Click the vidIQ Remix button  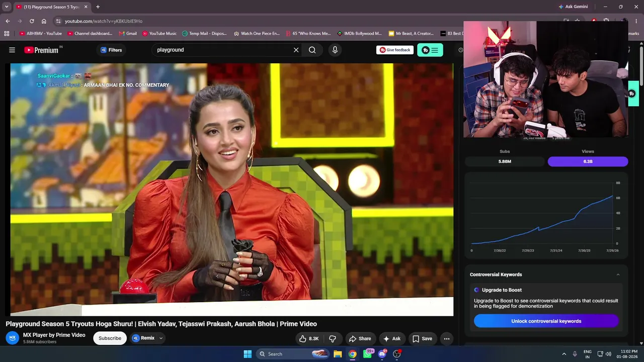[x=143, y=338]
